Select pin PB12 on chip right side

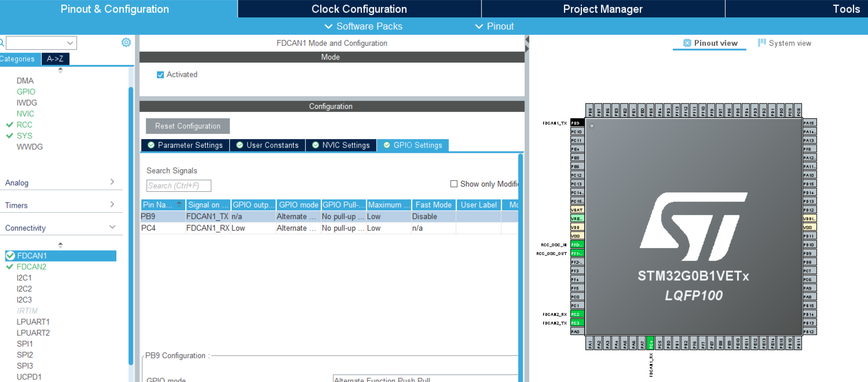coord(810,331)
